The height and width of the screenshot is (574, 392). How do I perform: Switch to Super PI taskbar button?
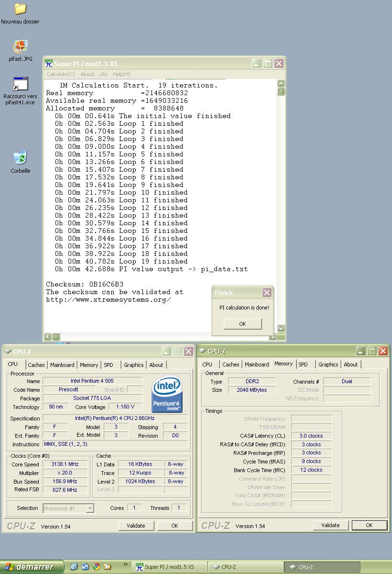click(x=170, y=567)
